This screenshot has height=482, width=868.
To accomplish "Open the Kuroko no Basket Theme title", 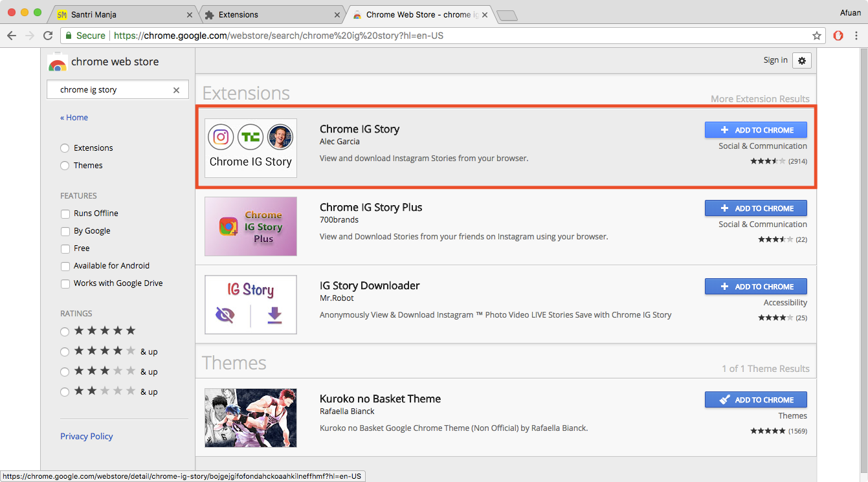I will tap(380, 399).
